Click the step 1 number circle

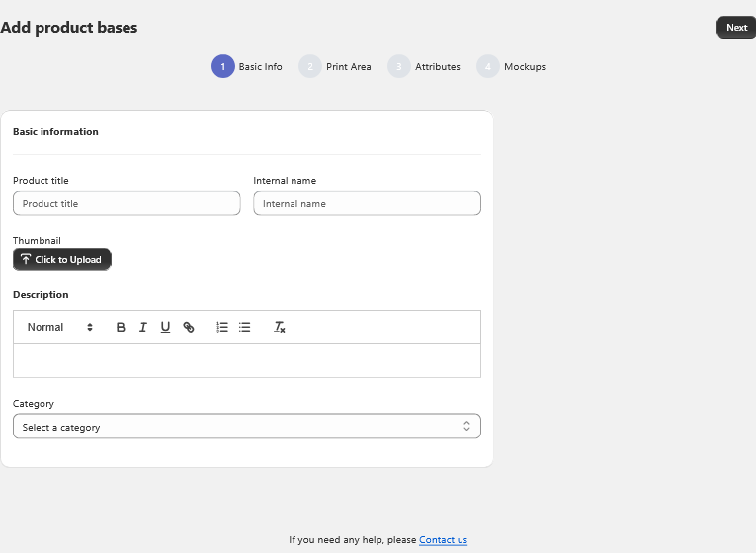(x=222, y=67)
